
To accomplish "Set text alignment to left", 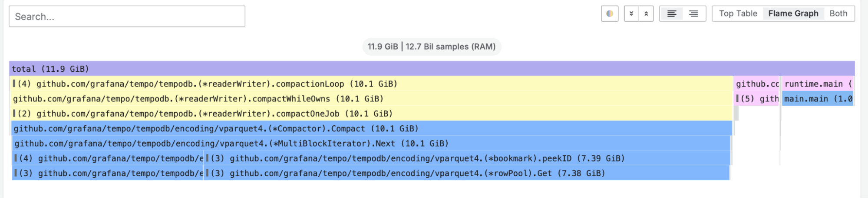I will (x=671, y=13).
